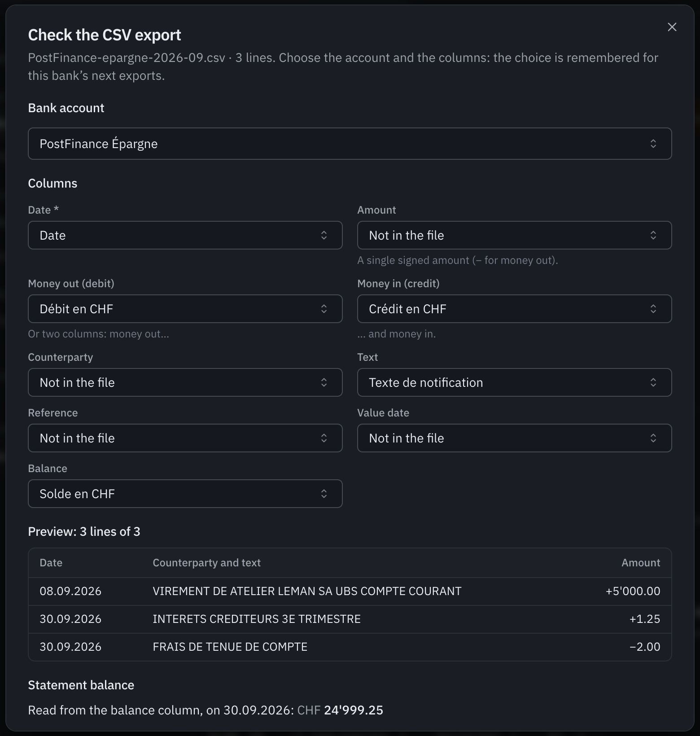Viewport: 700px width, 736px height.
Task: Open the Money in (credit) dropdown
Action: [x=514, y=309]
